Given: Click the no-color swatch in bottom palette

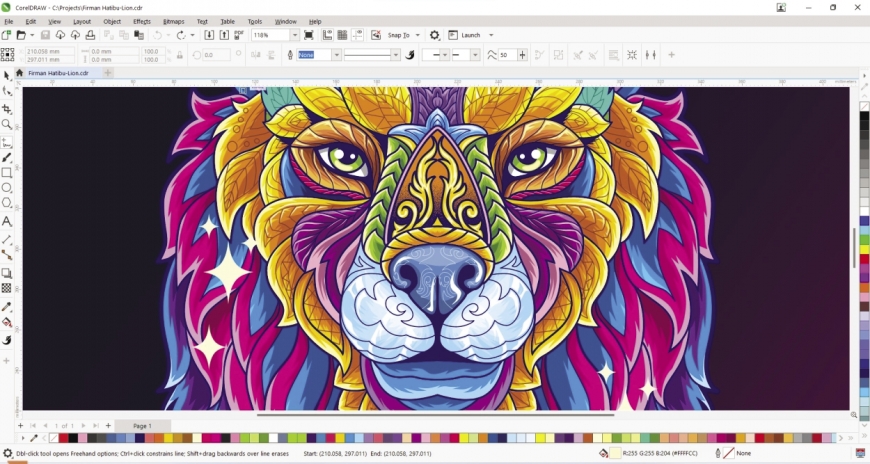Looking at the screenshot, I should pyautogui.click(x=54, y=438).
